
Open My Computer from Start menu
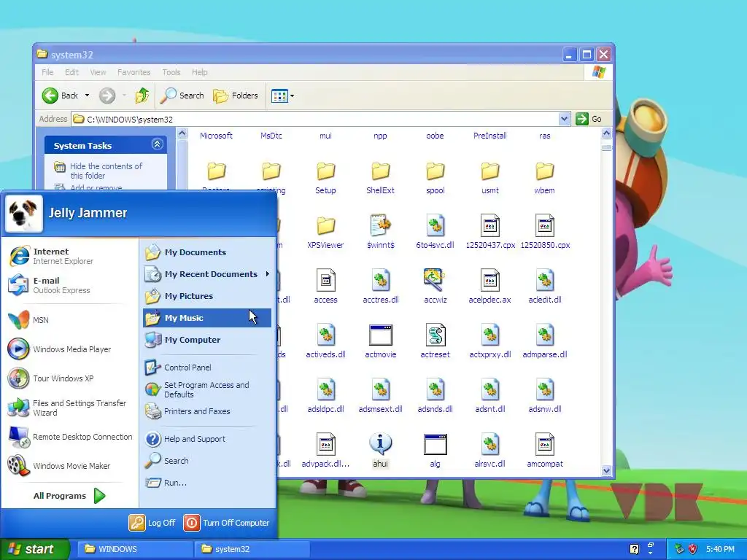183,340
